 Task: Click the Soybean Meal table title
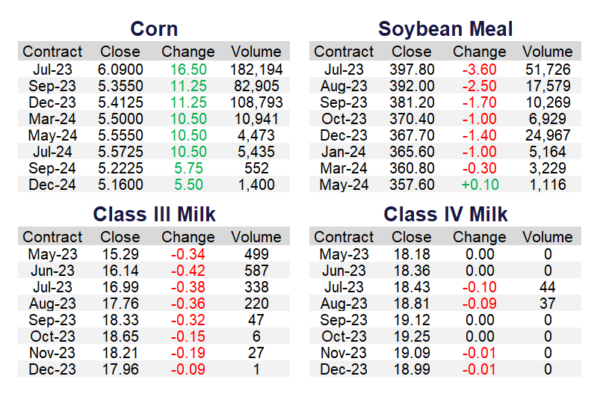(445, 29)
